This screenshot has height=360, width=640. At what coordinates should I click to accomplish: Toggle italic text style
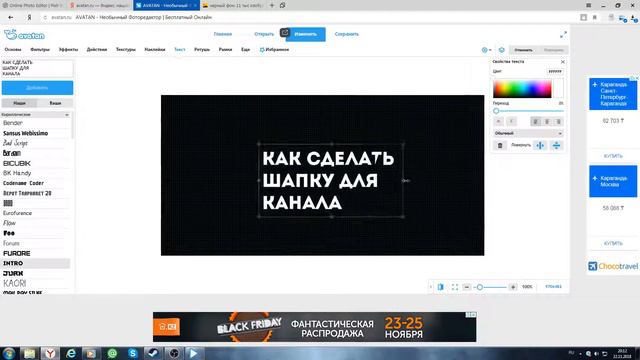tap(511, 122)
